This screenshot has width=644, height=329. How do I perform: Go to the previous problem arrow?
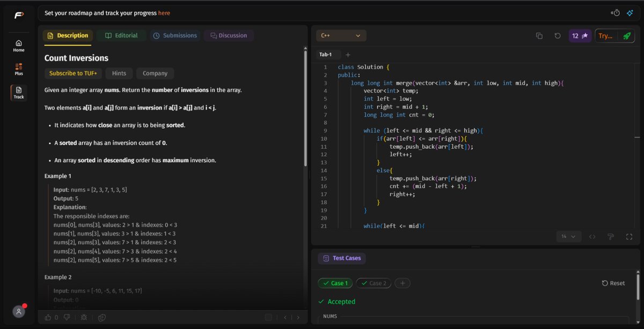(x=286, y=317)
